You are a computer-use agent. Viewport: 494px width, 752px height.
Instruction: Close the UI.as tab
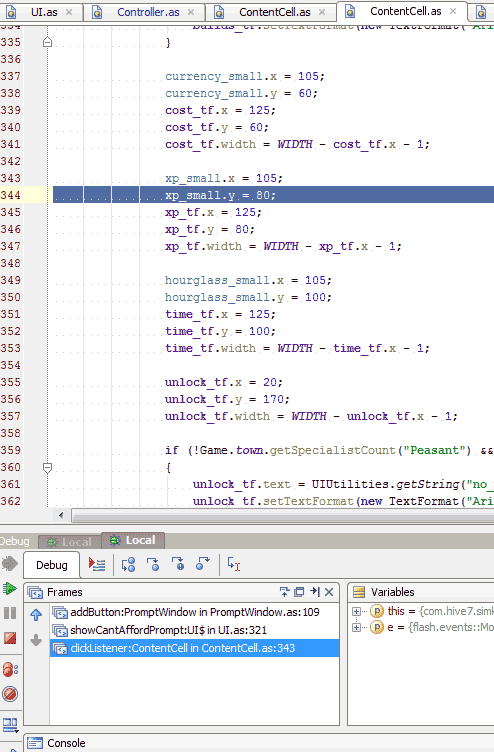tap(69, 12)
